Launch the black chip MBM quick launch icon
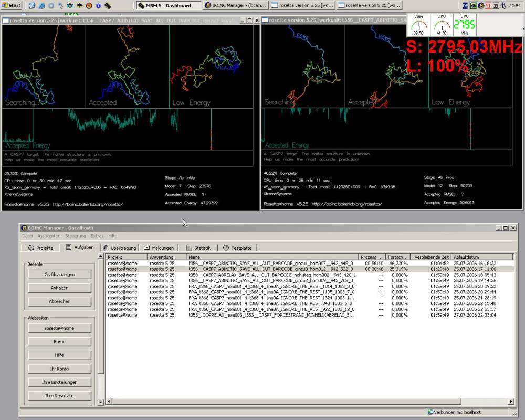 [108, 5]
